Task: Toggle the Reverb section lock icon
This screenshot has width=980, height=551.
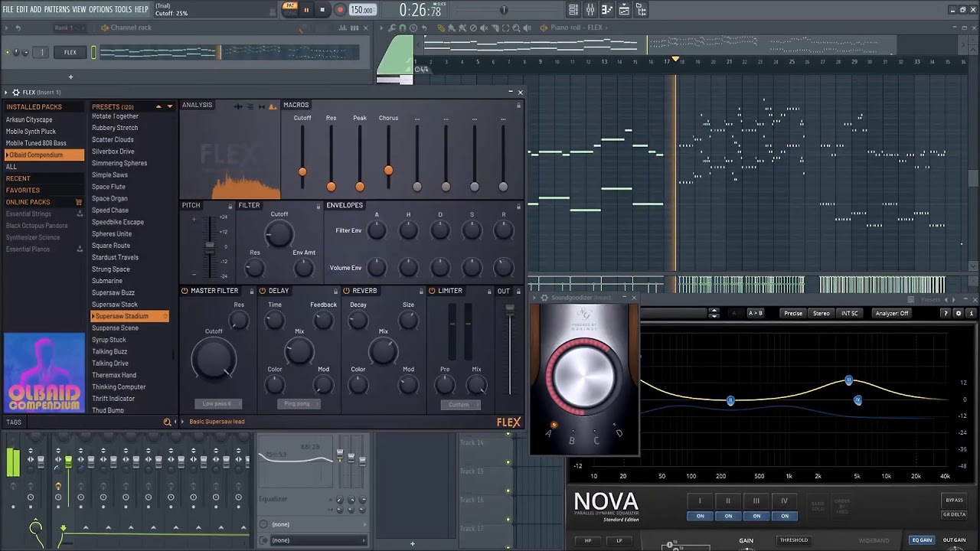Action: (x=420, y=292)
